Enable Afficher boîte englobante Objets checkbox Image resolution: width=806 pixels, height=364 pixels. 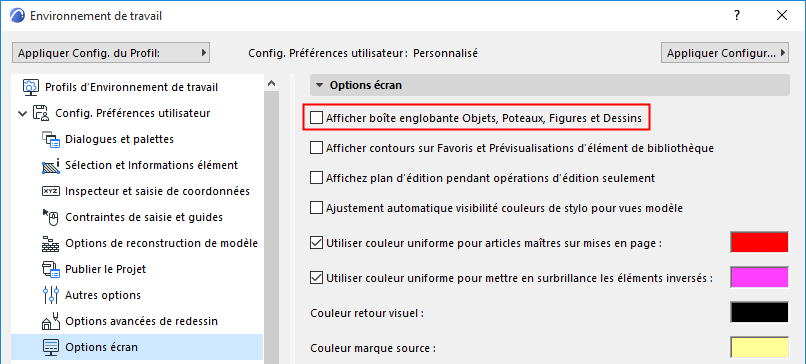[316, 118]
